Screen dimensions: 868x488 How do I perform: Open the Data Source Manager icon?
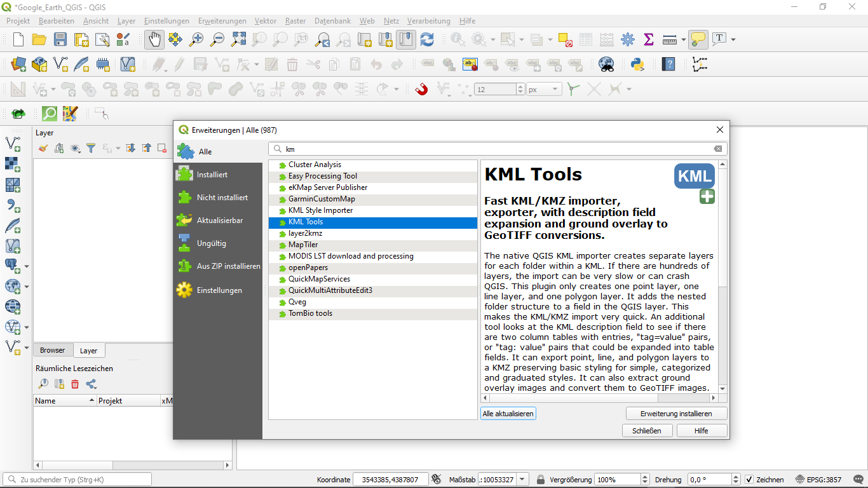[18, 64]
